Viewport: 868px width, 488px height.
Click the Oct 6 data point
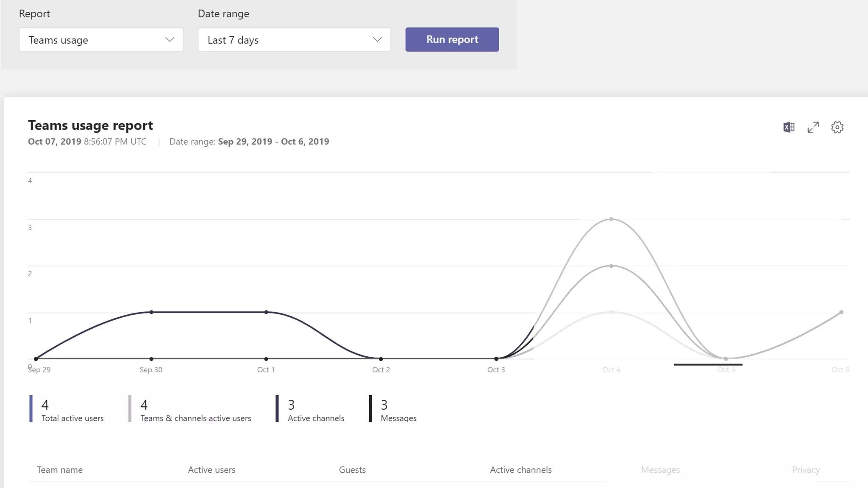click(x=841, y=312)
